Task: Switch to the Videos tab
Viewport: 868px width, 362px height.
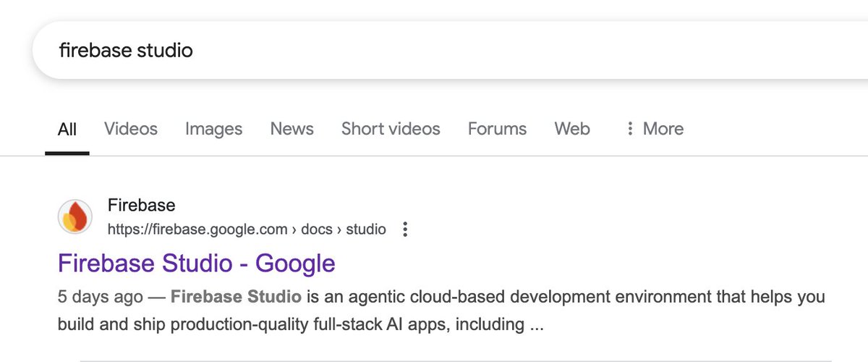Action: [x=131, y=129]
